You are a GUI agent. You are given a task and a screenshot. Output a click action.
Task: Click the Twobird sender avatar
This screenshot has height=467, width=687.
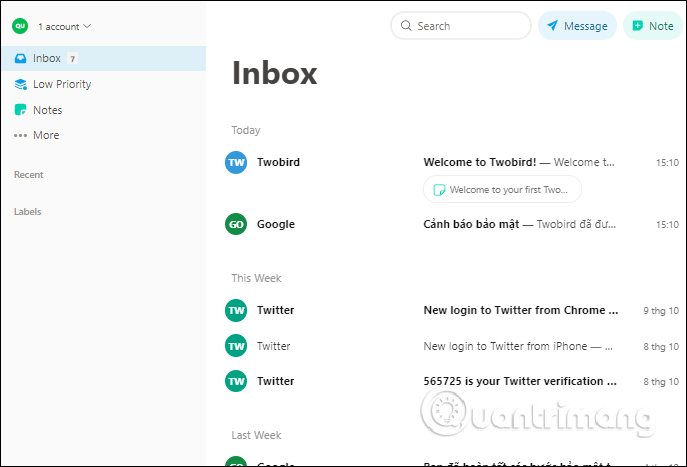coord(236,163)
